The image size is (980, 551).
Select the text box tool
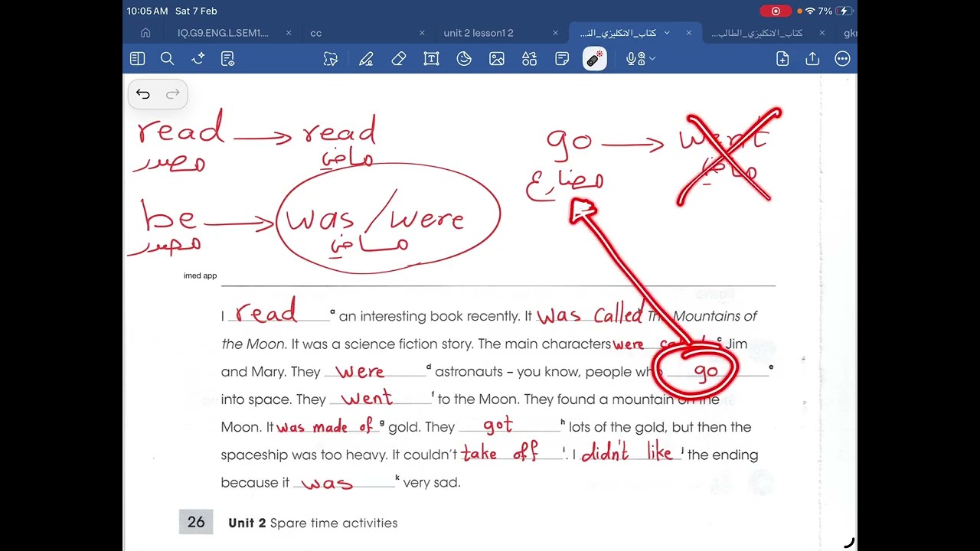coord(431,59)
